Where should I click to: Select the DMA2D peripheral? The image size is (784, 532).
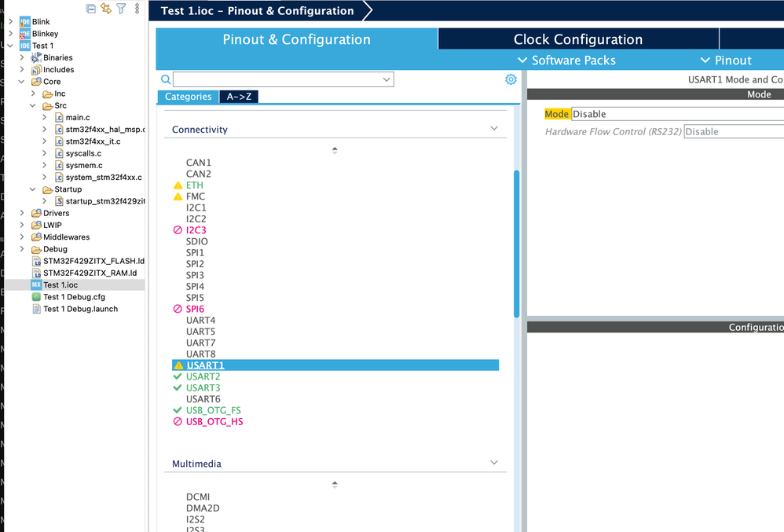click(203, 508)
